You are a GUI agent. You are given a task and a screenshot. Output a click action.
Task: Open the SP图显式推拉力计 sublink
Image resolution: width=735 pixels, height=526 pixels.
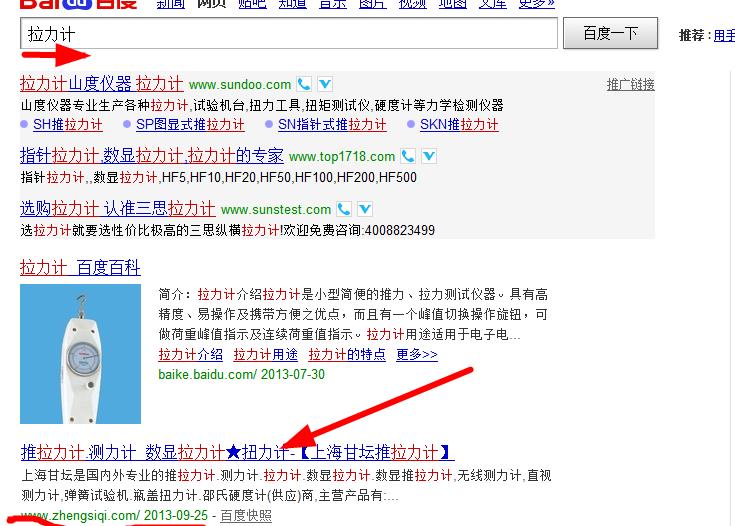(190, 125)
